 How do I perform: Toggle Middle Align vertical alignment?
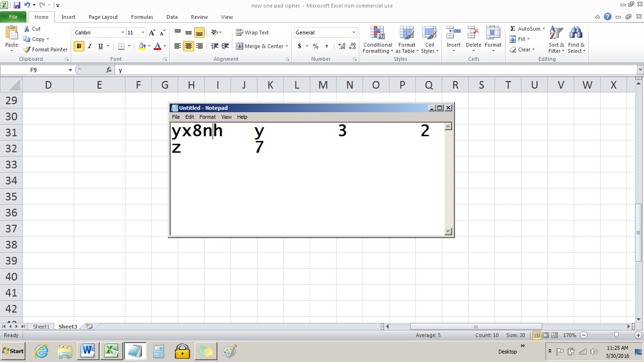click(189, 33)
